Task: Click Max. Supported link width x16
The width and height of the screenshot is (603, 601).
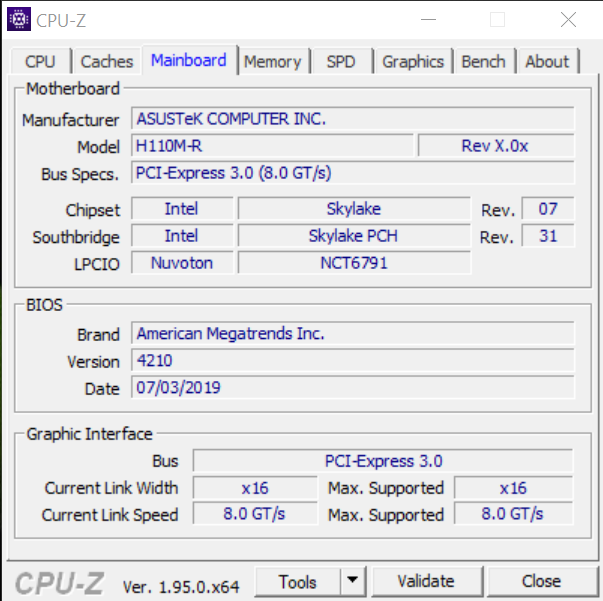Action: tap(513, 488)
